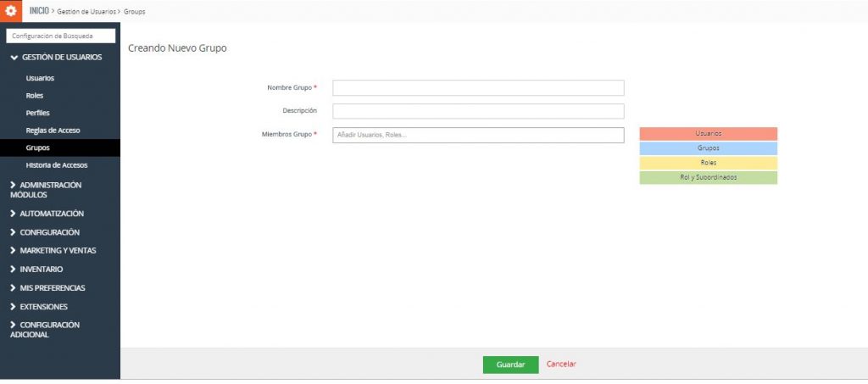Expand the Automatización section
The image size is (868, 384).
coord(51,214)
